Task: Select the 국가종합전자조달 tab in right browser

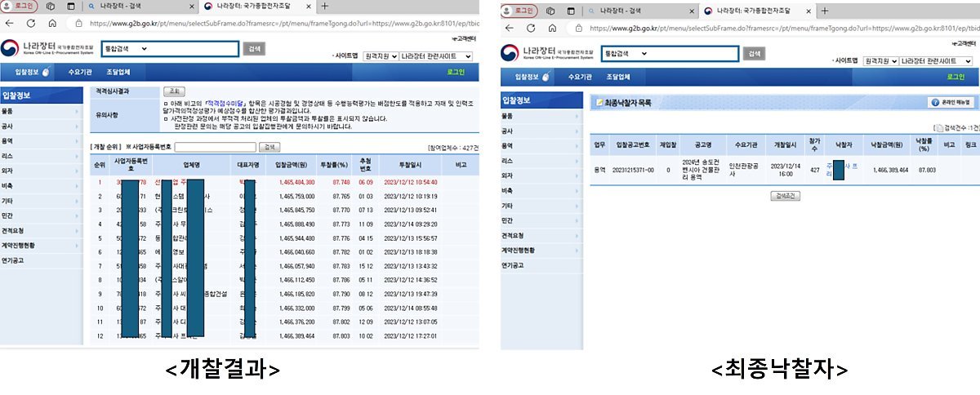Action: click(758, 10)
